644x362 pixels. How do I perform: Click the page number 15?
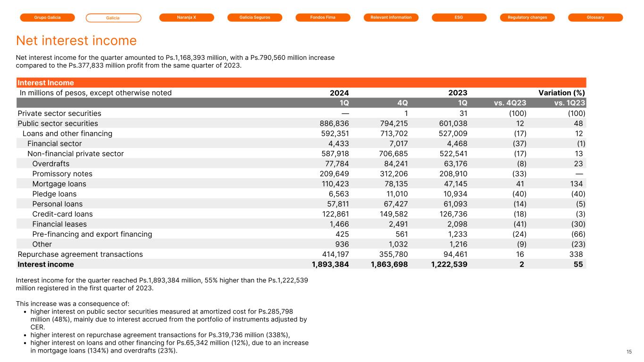629,352
